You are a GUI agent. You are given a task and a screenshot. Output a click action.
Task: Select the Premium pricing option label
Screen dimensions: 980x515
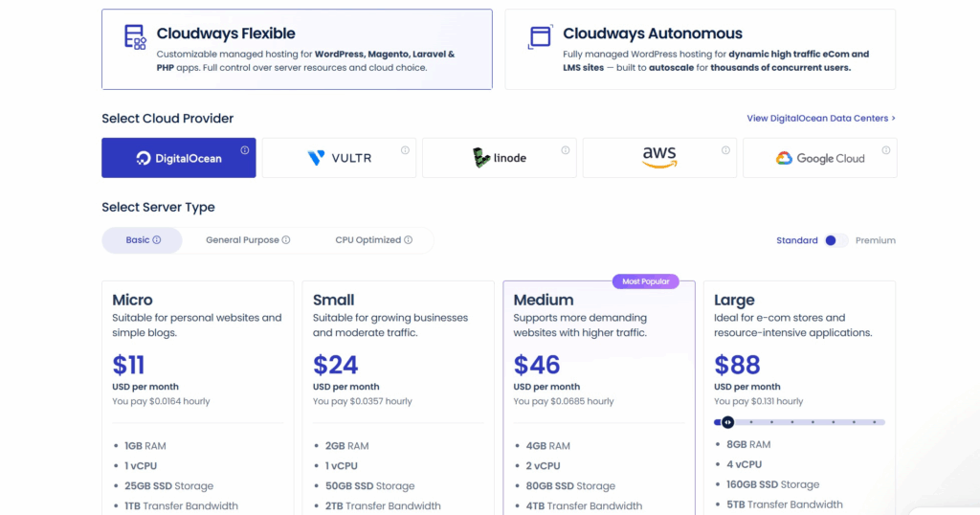[875, 240]
